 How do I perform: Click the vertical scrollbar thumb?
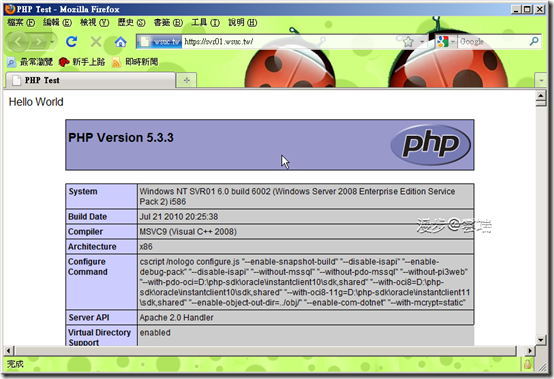tap(541, 103)
